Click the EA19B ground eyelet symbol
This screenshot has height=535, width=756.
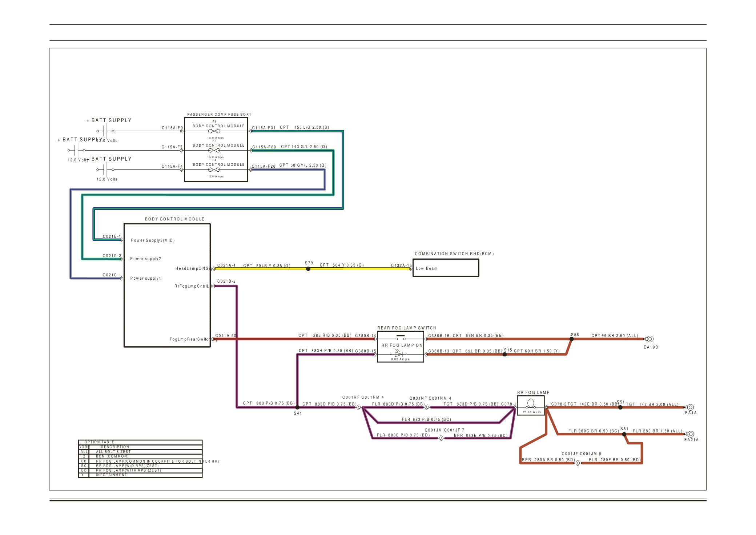pos(650,339)
